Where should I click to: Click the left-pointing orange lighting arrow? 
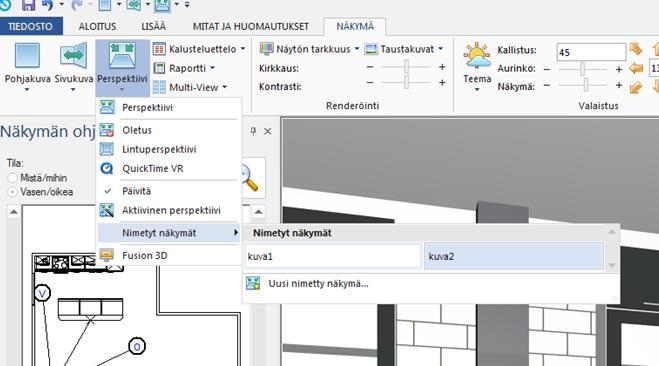(636, 68)
